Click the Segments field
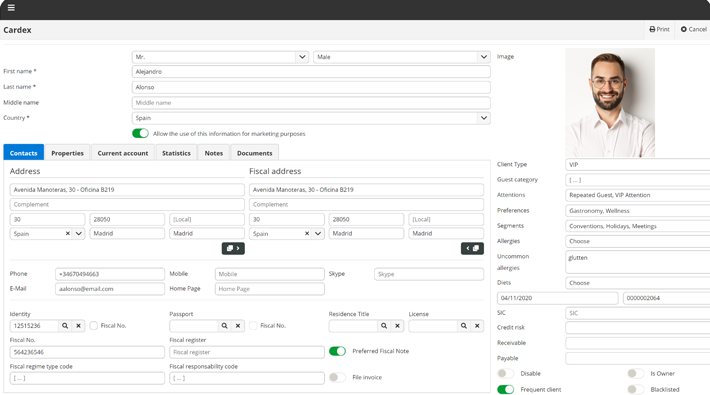Image resolution: width=710 pixels, height=395 pixels. 638,226
